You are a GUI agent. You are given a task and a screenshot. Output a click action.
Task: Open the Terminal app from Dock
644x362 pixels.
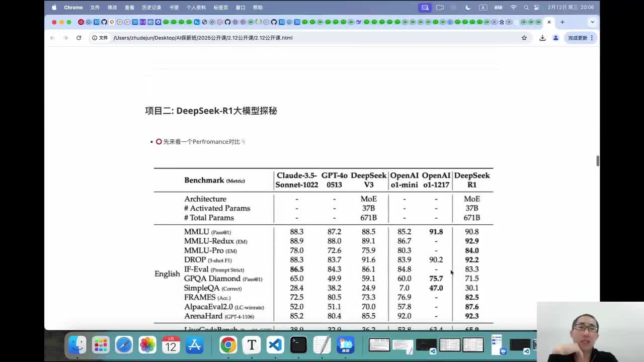tap(298, 344)
